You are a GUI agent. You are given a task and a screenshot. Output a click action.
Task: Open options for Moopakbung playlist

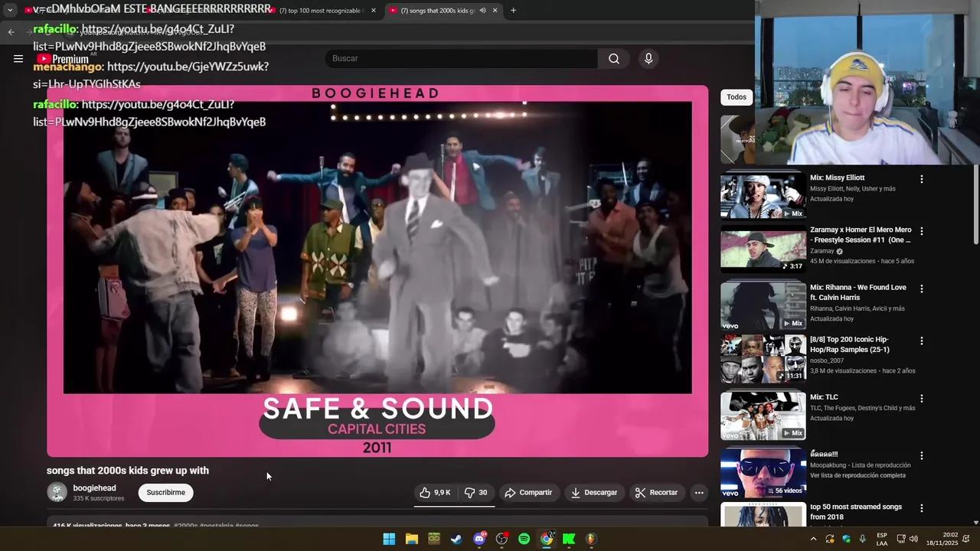pos(922,455)
